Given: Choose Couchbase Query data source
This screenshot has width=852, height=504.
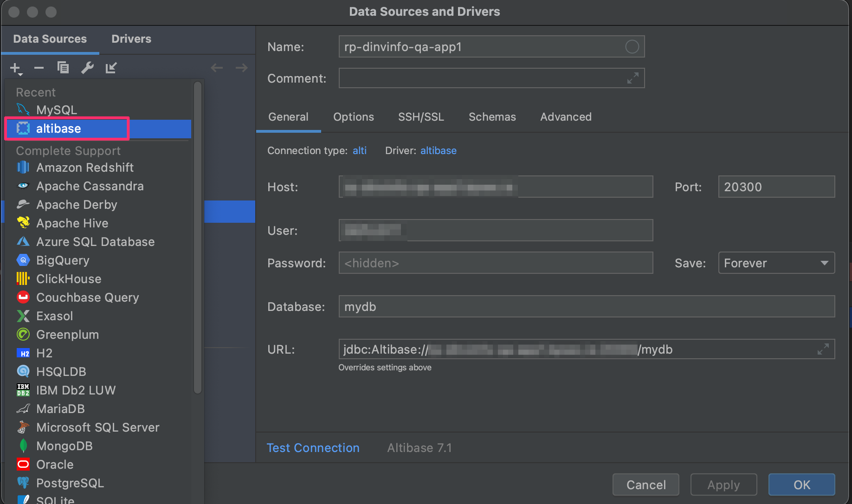Looking at the screenshot, I should 98,297.
